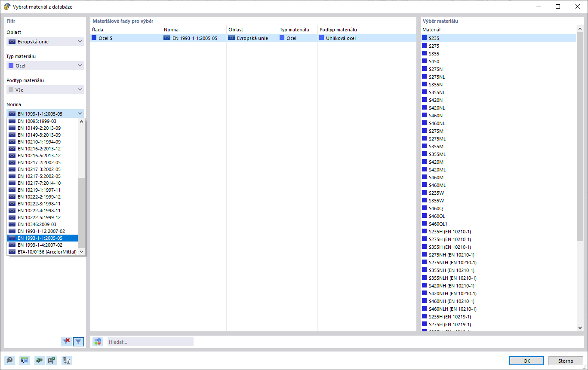This screenshot has height=370, width=588.
Task: Click in the Hledat search field
Action: pos(151,342)
